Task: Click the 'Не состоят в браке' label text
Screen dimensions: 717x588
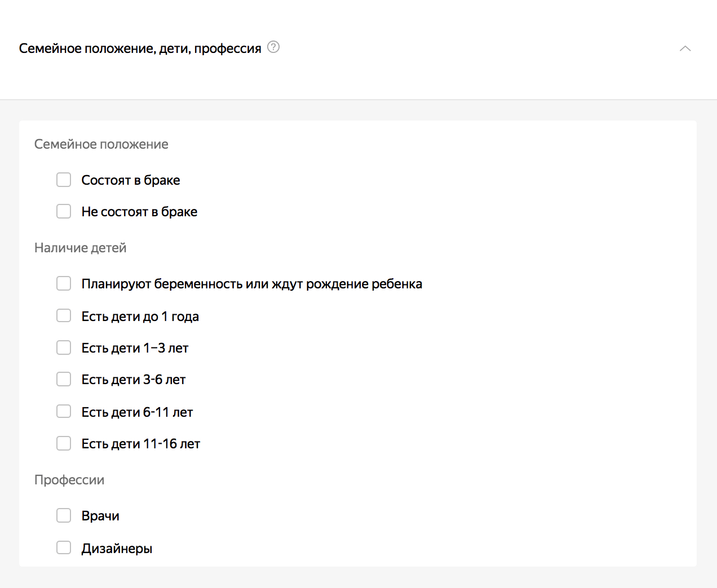Action: (x=139, y=212)
